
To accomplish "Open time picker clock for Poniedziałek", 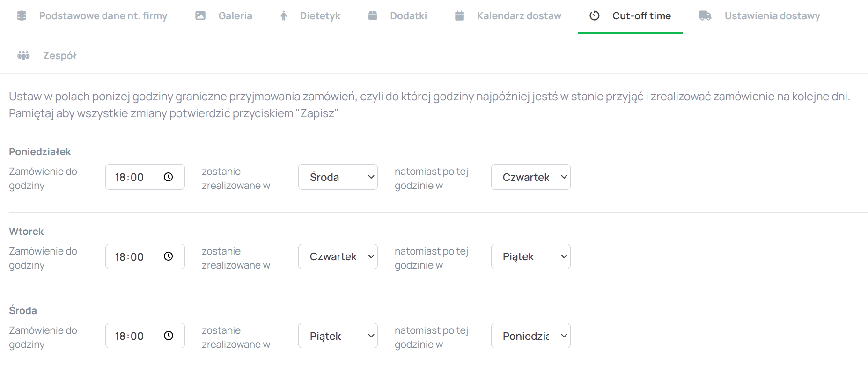I will click(169, 177).
